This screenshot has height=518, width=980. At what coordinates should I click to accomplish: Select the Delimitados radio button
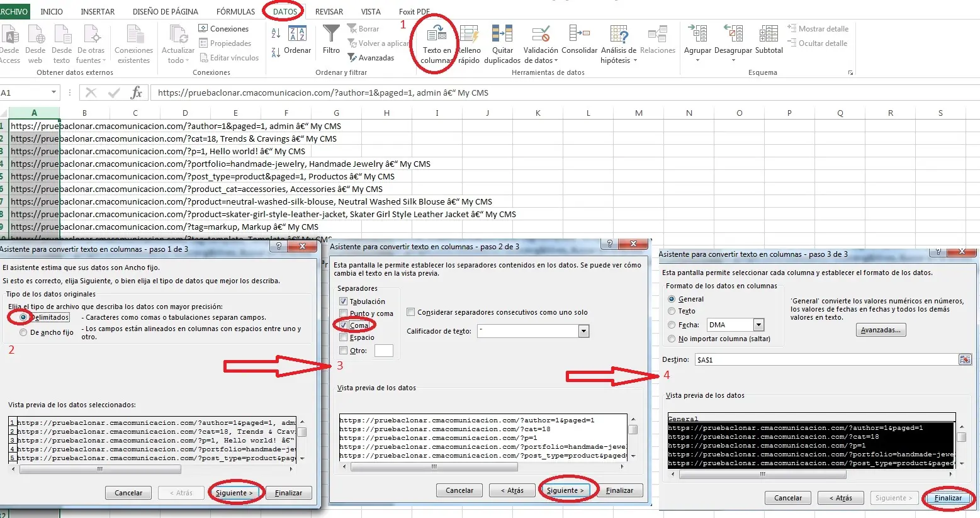[x=23, y=317]
